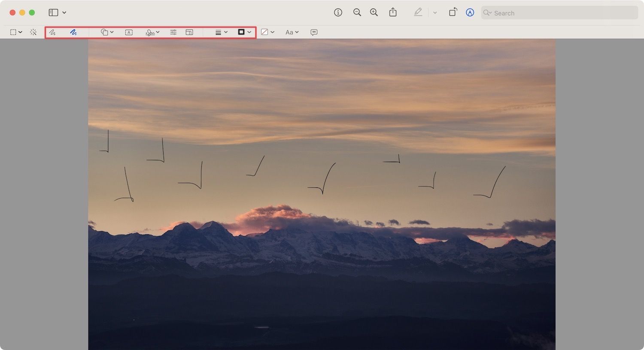Click the Adjust Size tool

click(189, 32)
